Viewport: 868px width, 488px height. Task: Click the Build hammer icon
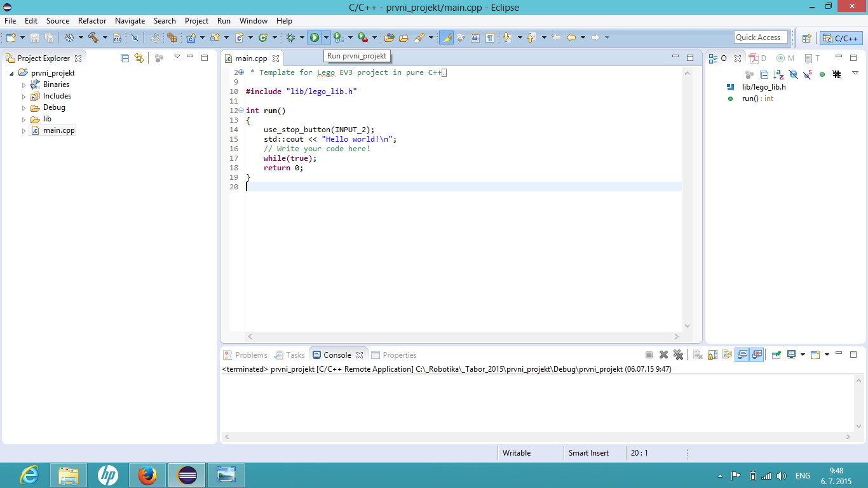(x=93, y=38)
